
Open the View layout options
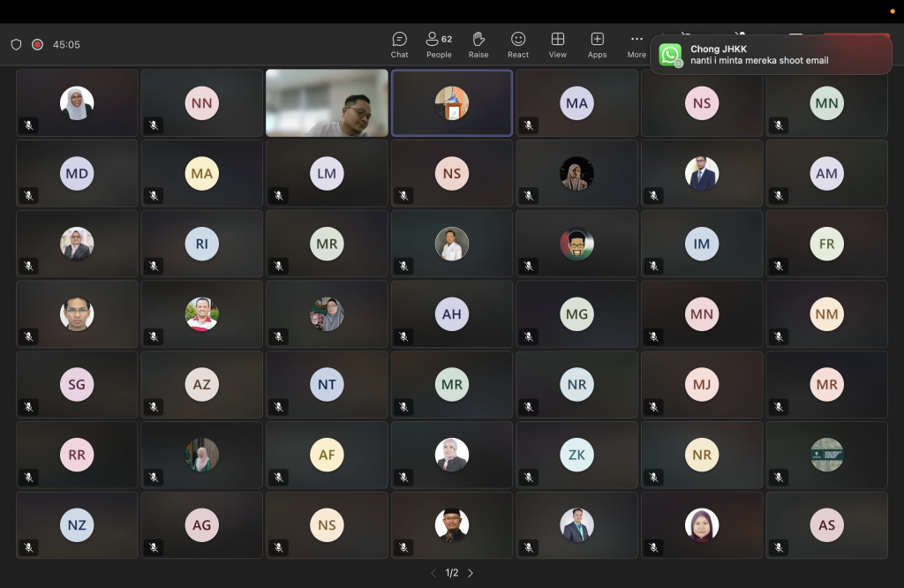558,45
